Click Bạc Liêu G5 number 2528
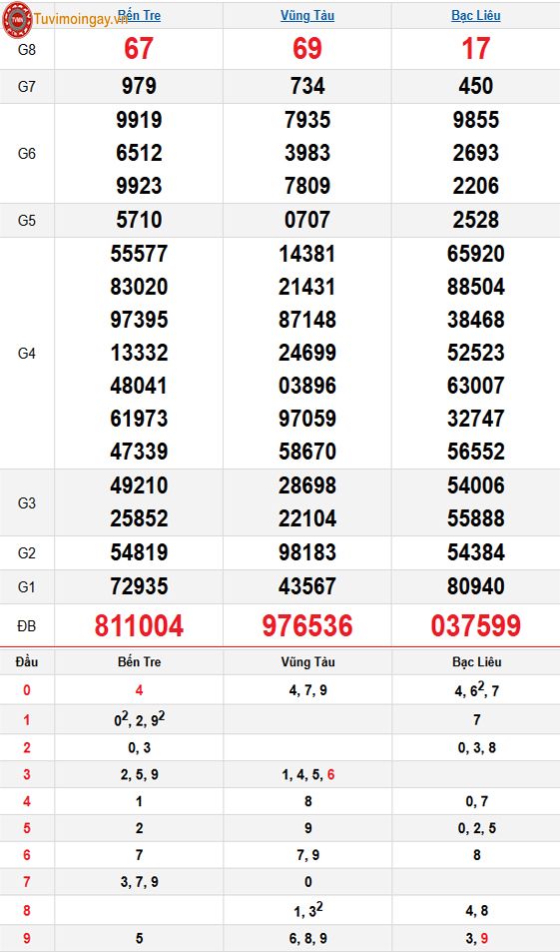Screen dimensions: 560x952 click(476, 220)
